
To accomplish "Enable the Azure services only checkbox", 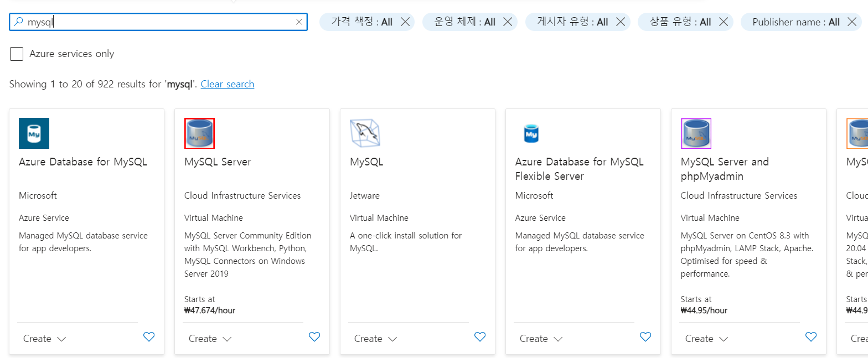I will coord(17,54).
